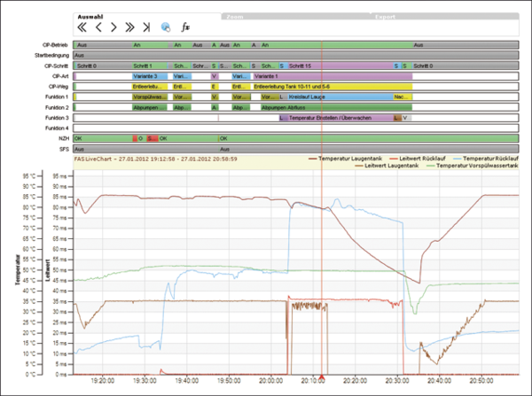
Task: Select the Schritt 15 segment in CIP-Schritt
Action: [340, 66]
